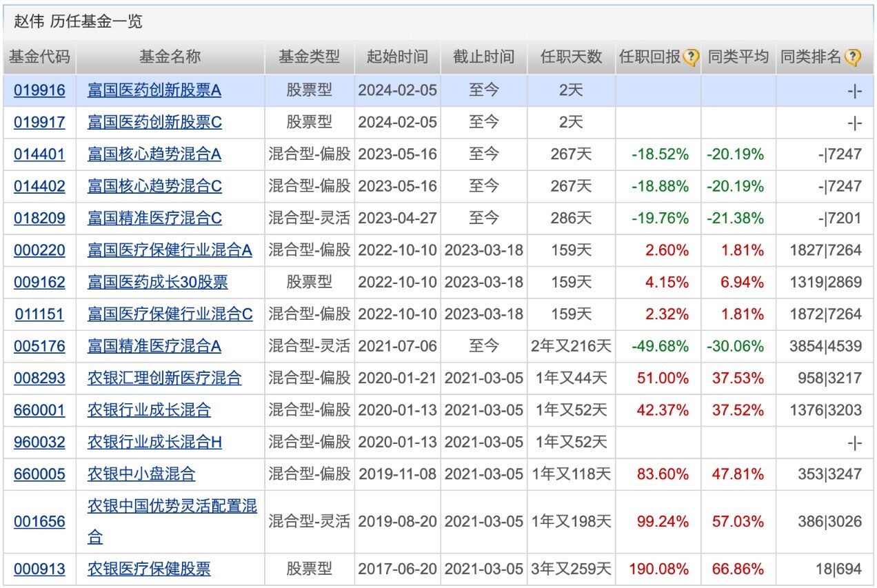The image size is (877, 588).
Task: Click the help icon beside 同类排名
Action: coord(852,57)
